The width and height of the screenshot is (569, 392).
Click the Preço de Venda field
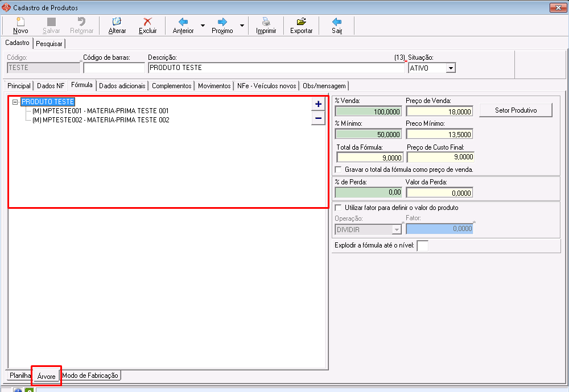(439, 112)
